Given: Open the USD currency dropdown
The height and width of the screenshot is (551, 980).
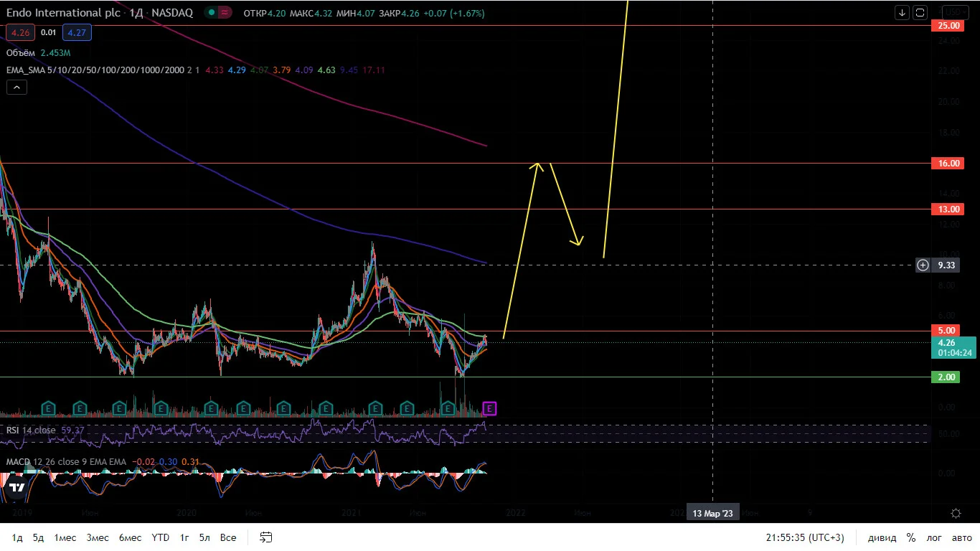Looking at the screenshot, I should (955, 13).
